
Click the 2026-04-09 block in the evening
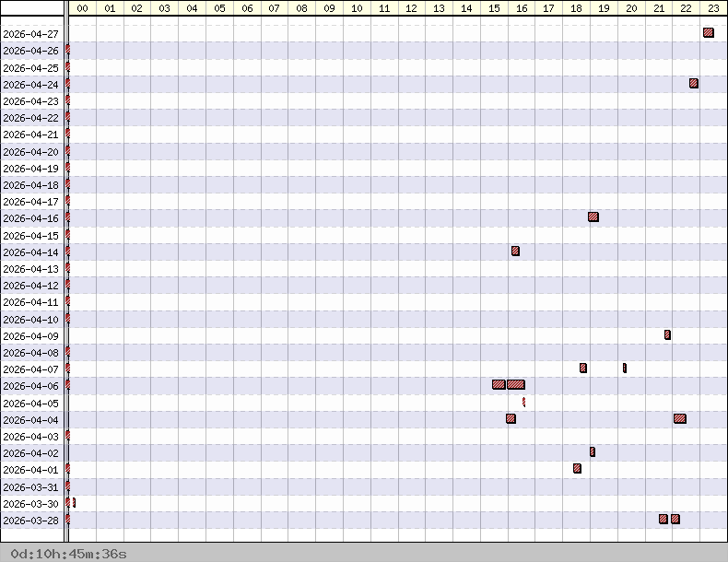667,334
